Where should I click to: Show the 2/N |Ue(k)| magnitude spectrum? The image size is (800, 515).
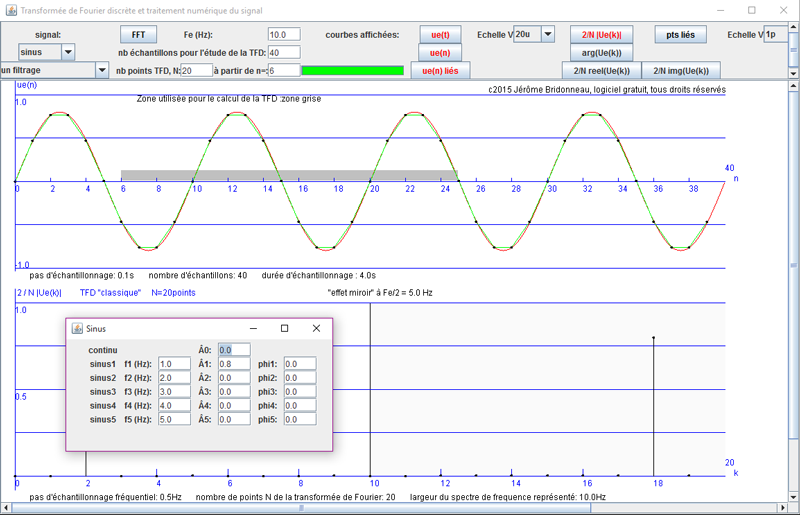[601, 35]
